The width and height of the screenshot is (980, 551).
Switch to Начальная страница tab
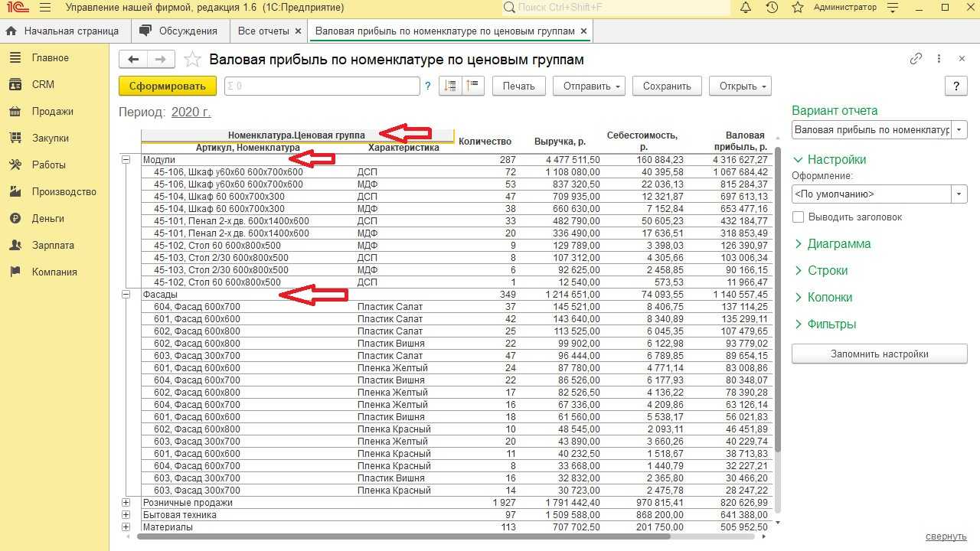[64, 31]
